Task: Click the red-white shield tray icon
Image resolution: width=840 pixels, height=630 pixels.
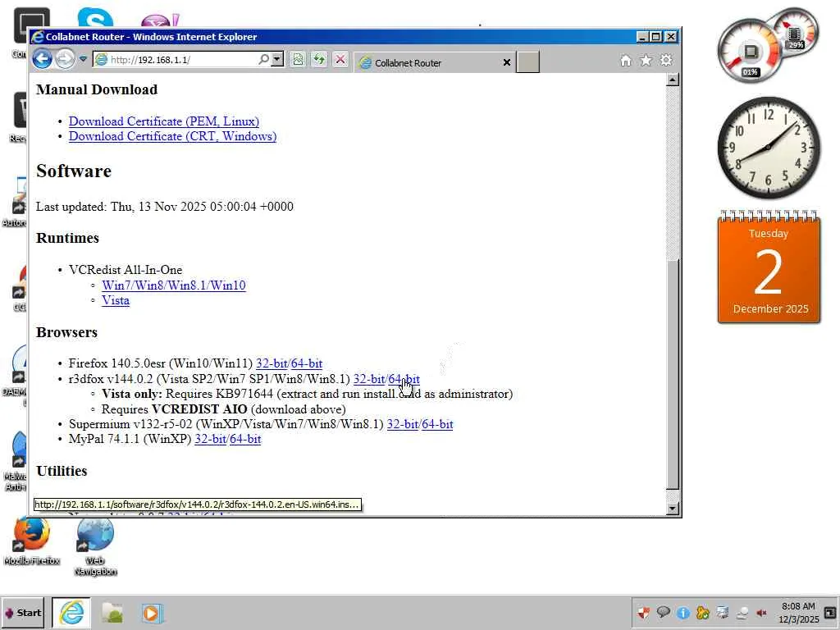Action: pos(643,612)
